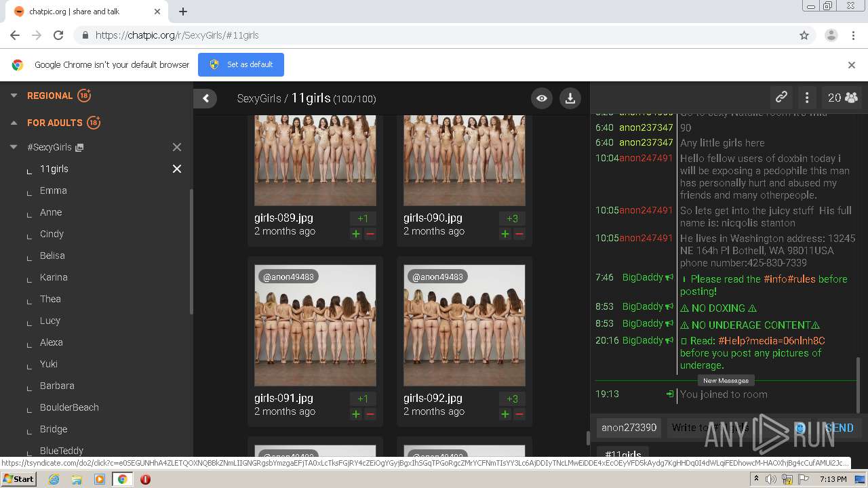This screenshot has width=868, height=488.
Task: Click the SexyGirls breadcrumb in header
Action: (259, 98)
